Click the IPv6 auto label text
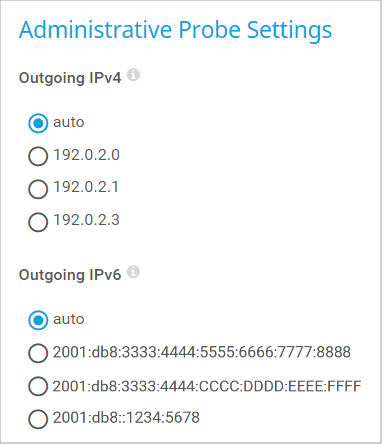The height and width of the screenshot is (444, 382). pos(69,319)
